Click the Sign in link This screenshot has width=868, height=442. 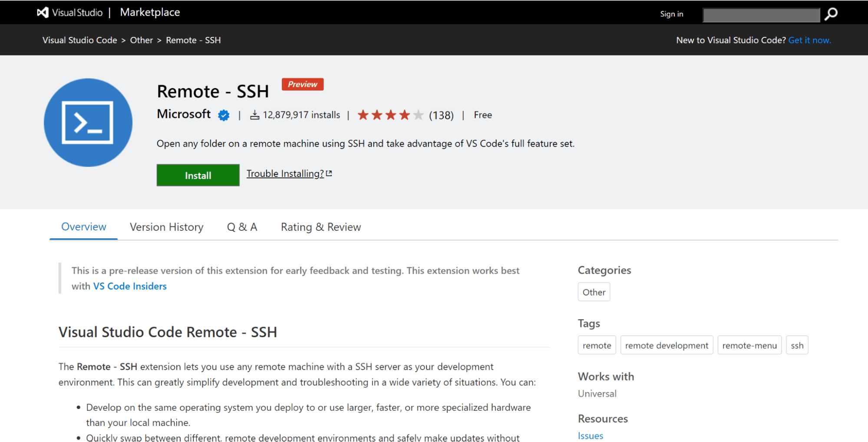pos(671,14)
